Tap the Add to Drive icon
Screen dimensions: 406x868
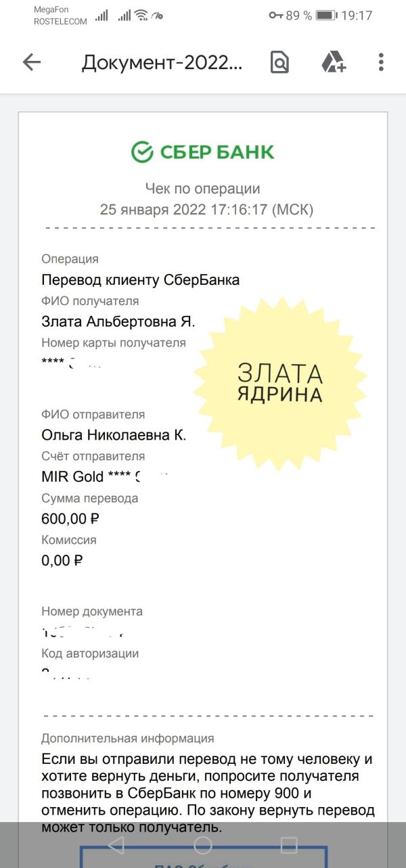(333, 62)
